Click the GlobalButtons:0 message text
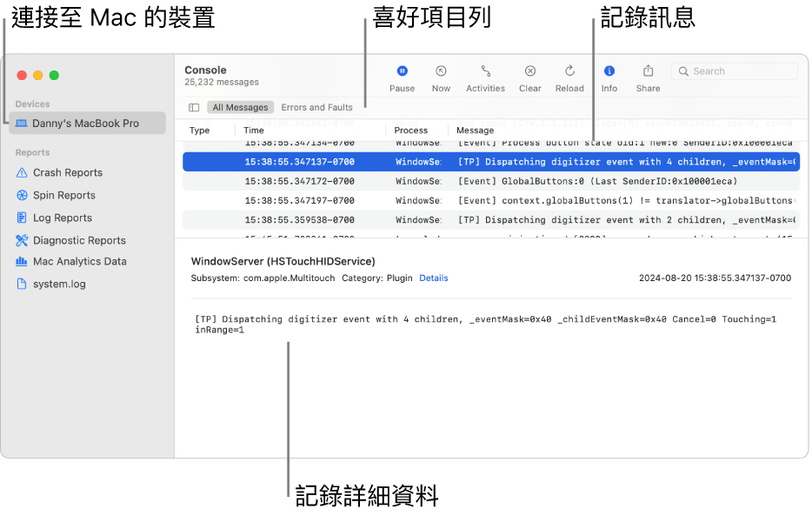The width and height of the screenshot is (812, 516). (597, 181)
